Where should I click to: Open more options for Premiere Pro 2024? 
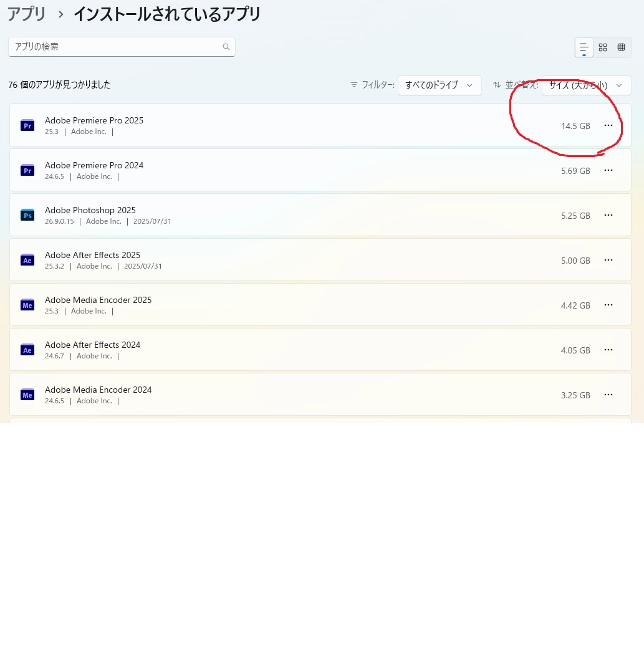608,170
